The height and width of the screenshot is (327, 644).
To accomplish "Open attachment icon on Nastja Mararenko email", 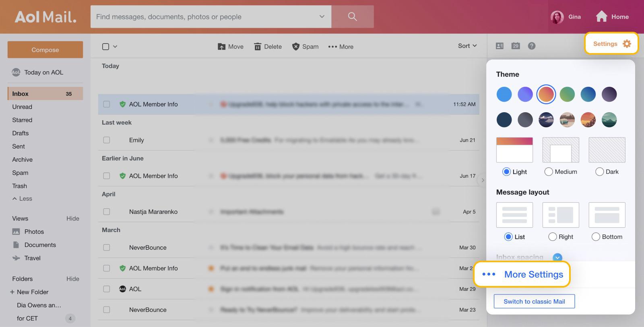I will (x=436, y=212).
